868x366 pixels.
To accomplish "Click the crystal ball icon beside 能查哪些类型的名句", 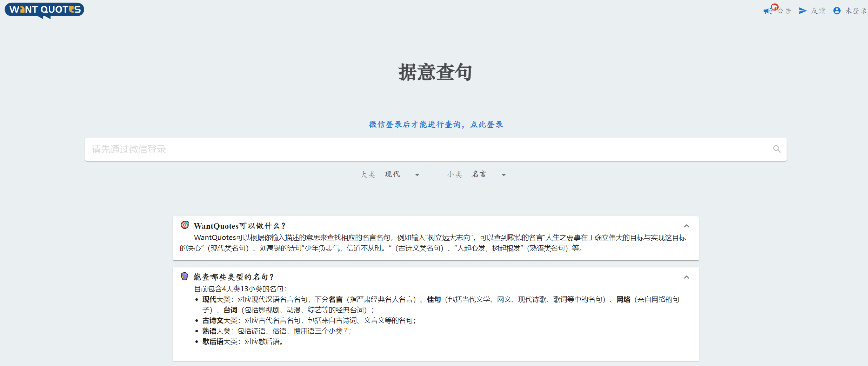I will click(x=185, y=276).
